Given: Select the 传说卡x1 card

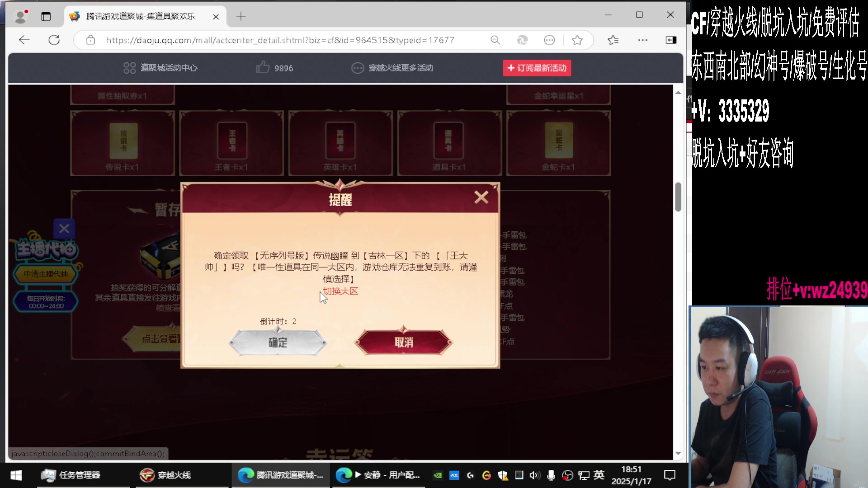Looking at the screenshot, I should pos(123,143).
